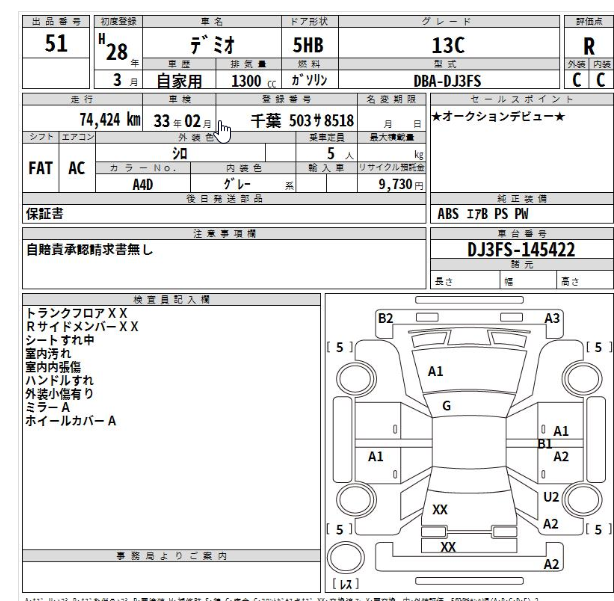Select the grade 13C field

click(x=447, y=46)
